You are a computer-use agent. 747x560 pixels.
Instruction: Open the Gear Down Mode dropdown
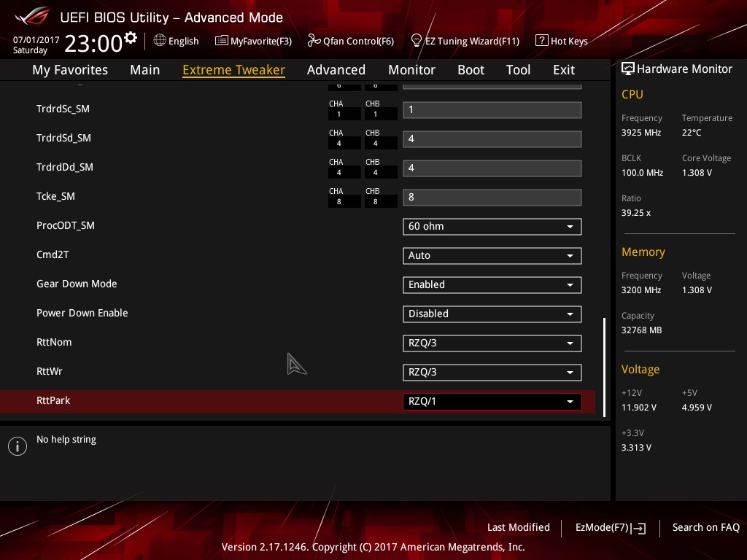click(x=492, y=285)
